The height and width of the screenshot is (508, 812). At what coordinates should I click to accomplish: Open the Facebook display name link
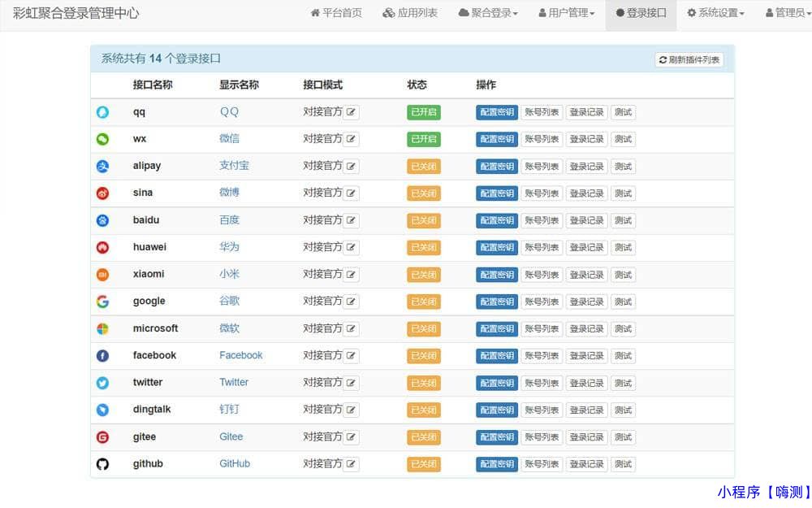tap(240, 355)
